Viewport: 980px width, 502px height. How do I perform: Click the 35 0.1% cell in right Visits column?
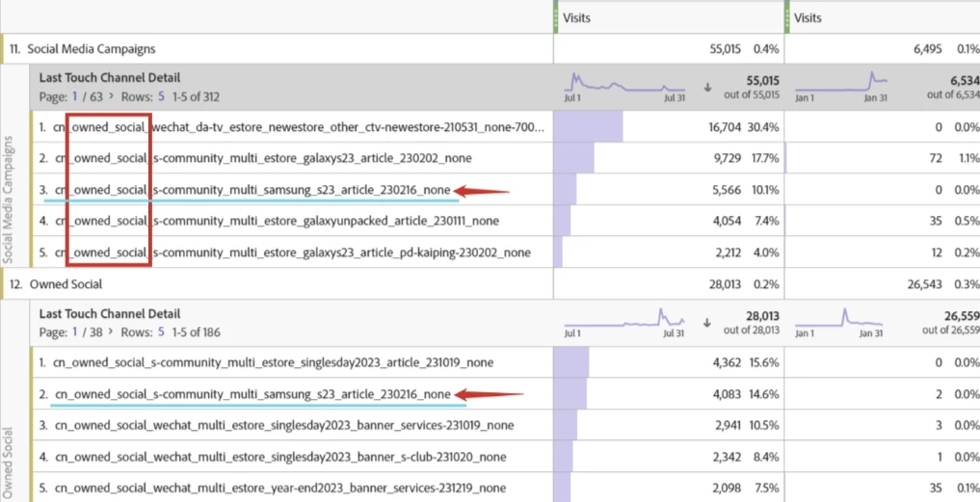(x=883, y=488)
